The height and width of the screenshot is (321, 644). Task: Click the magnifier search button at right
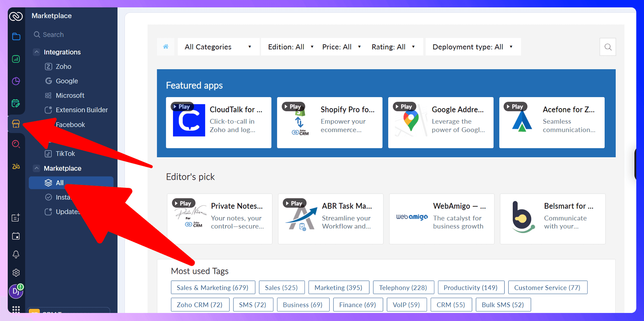click(x=608, y=47)
